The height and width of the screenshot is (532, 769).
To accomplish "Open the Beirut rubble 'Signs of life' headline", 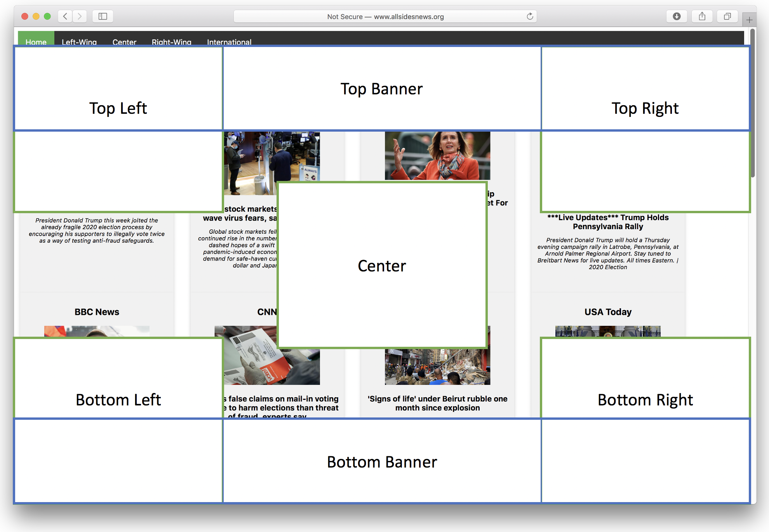I will pos(437,403).
